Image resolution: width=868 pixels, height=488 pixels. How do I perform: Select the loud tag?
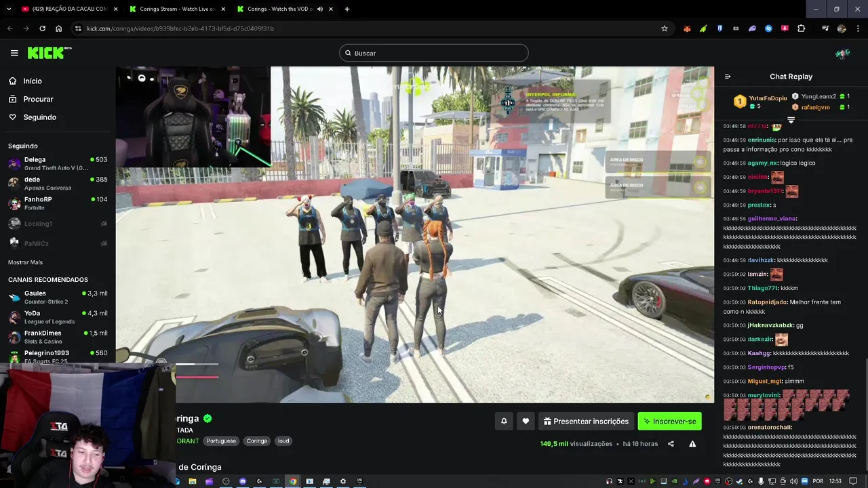click(283, 441)
